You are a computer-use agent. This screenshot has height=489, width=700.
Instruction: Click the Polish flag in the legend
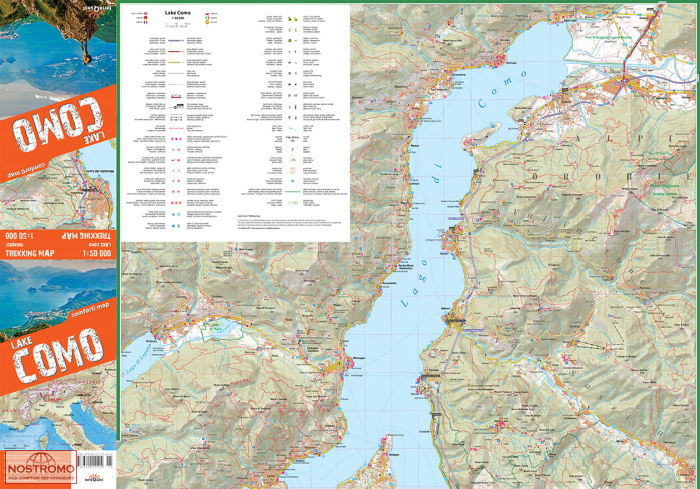[207, 13]
